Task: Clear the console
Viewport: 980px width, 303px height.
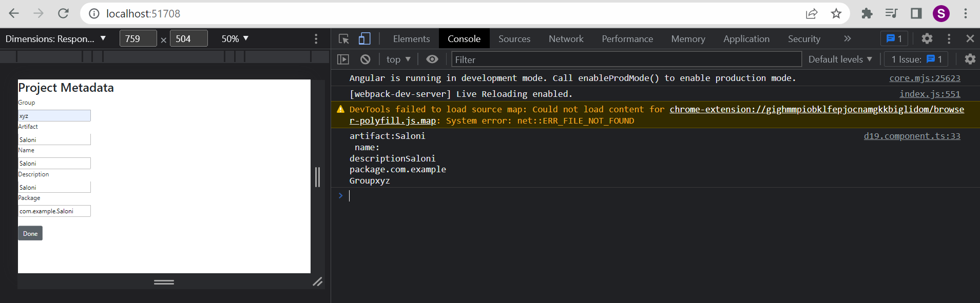Action: (366, 59)
